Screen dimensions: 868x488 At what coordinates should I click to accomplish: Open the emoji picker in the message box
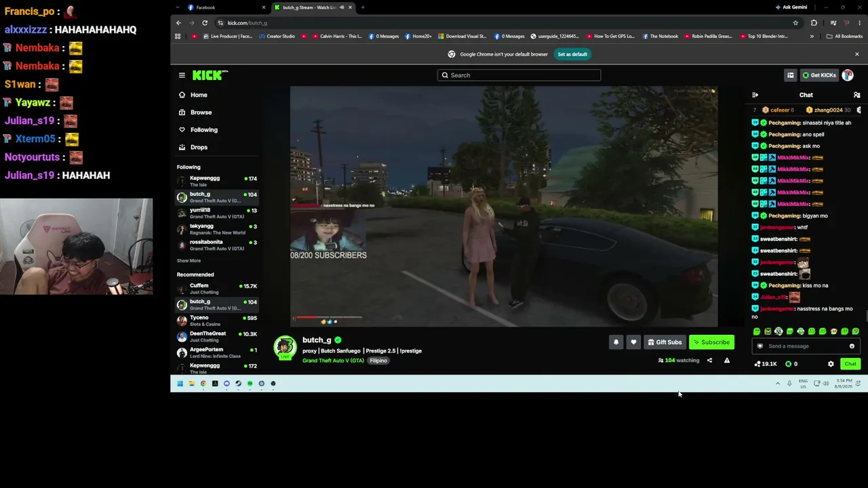click(x=852, y=346)
